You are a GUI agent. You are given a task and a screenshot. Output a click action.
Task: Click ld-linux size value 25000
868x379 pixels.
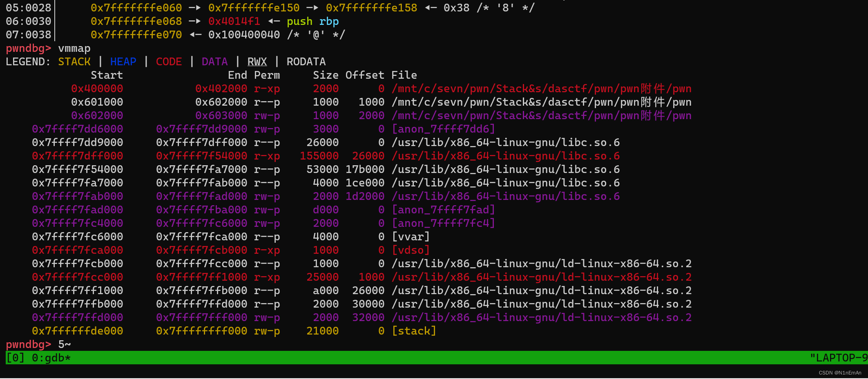(x=323, y=277)
